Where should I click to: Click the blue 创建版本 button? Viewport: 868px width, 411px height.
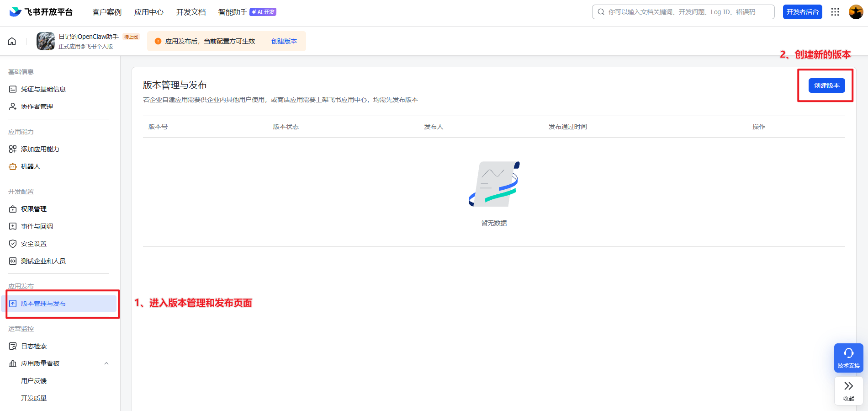[826, 85]
